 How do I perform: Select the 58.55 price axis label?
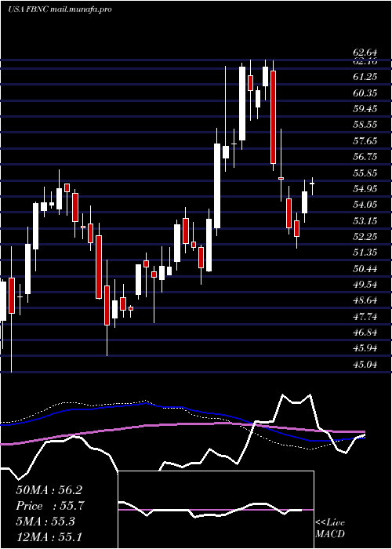365,125
